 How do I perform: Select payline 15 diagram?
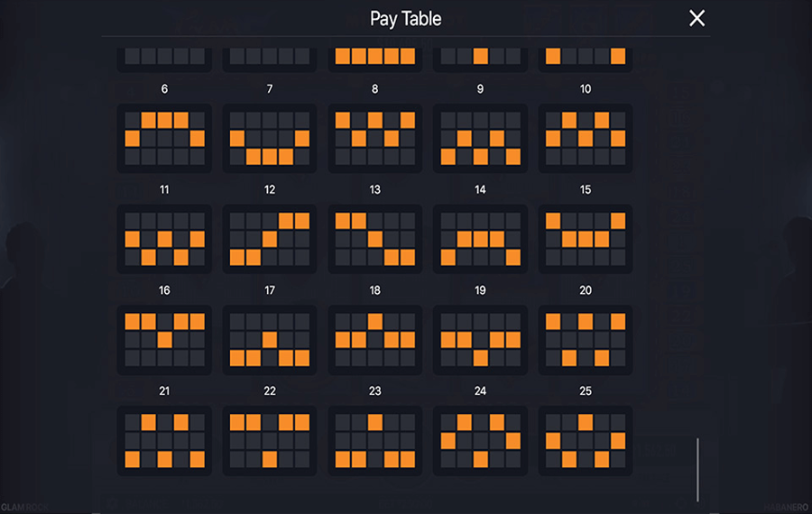point(586,239)
